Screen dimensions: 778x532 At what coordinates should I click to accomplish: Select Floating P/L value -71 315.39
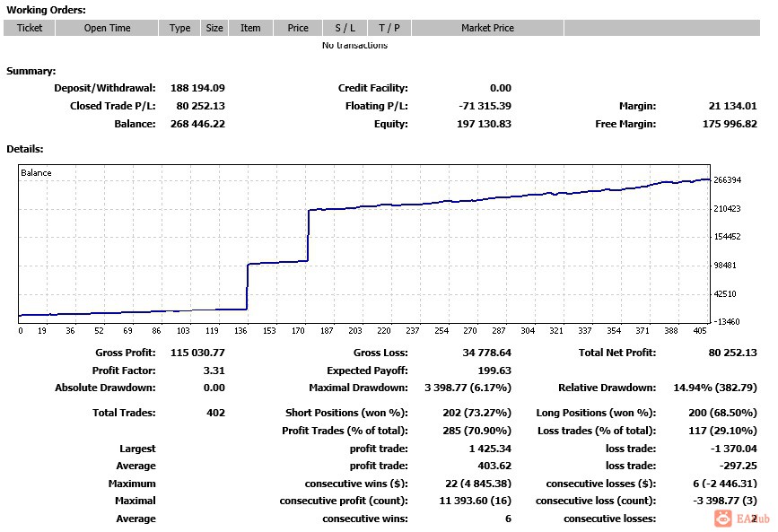pos(485,106)
